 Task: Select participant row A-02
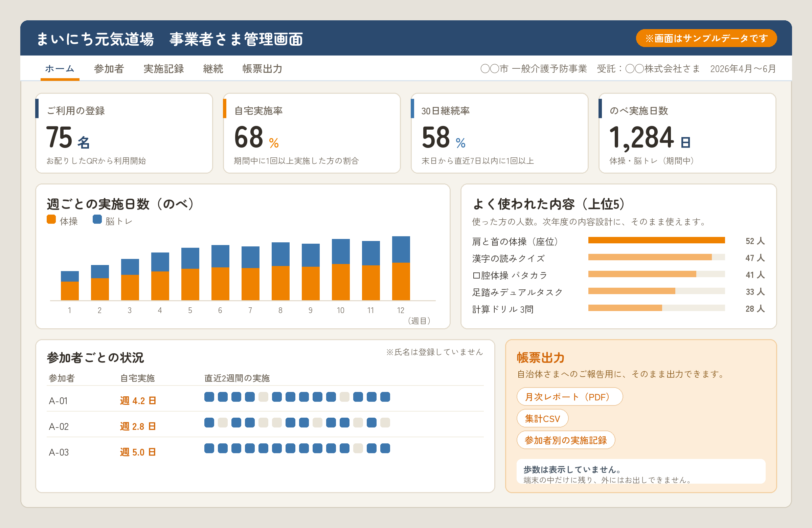click(265, 424)
